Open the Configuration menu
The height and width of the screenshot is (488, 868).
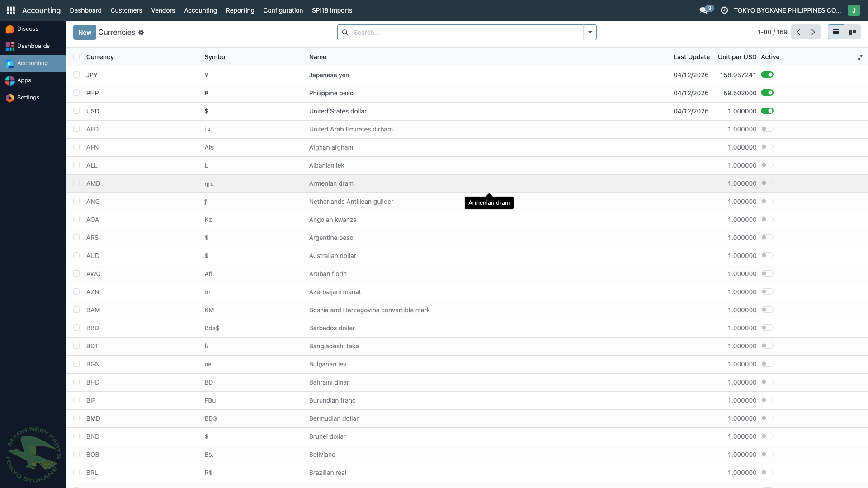tap(283, 10)
